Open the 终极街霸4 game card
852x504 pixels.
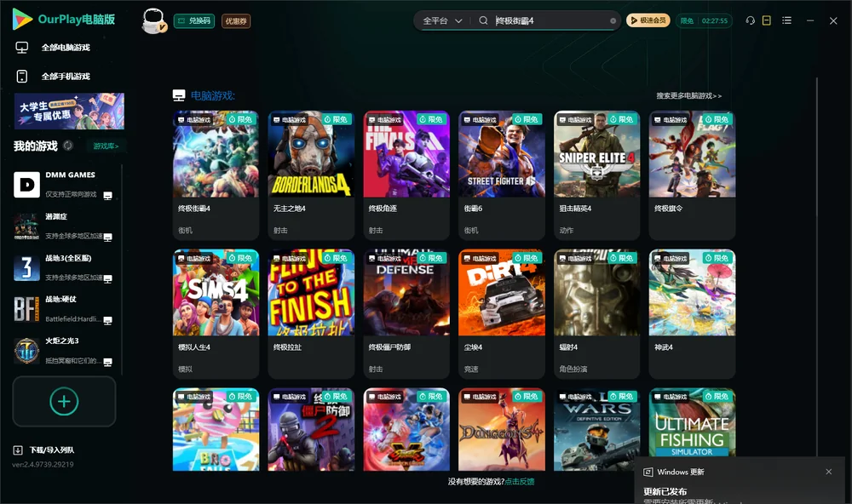coord(216,175)
